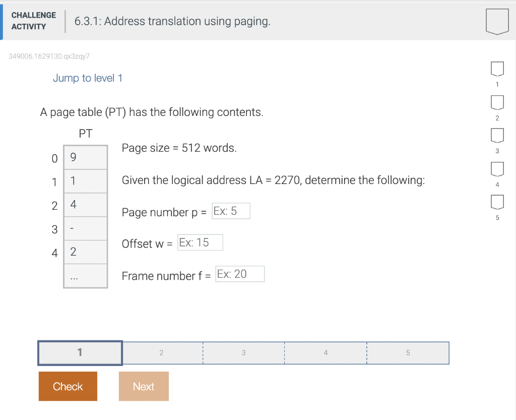This screenshot has width=516, height=420.
Task: Select the level 3 progress chevron icon
Action: point(497,136)
